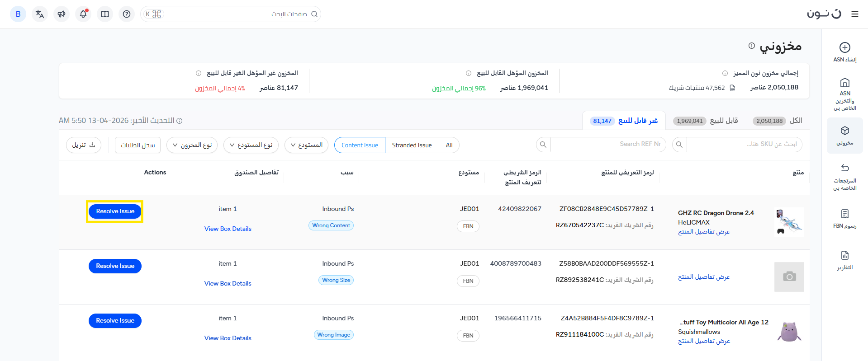Viewport: 868px width, 361px height.
Task: Open the announcements megaphone icon
Action: [x=62, y=14]
